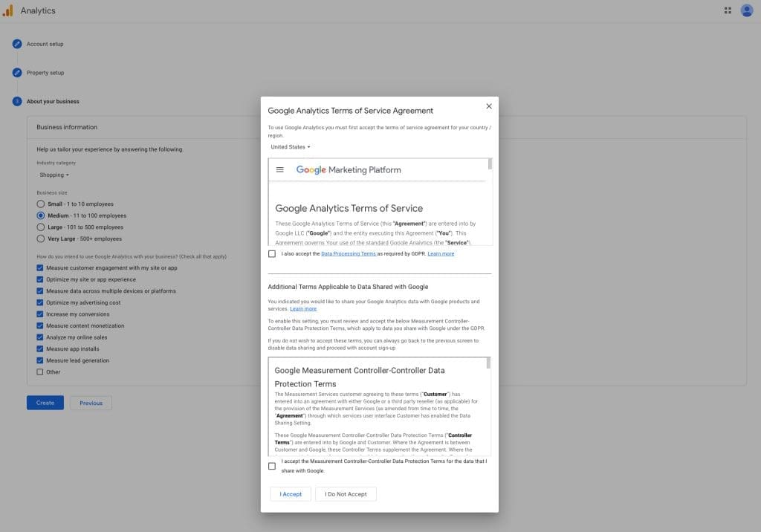Check the GDPR Data Processing Terms checkbox
Viewport: 761px width, 532px height.
click(x=272, y=254)
